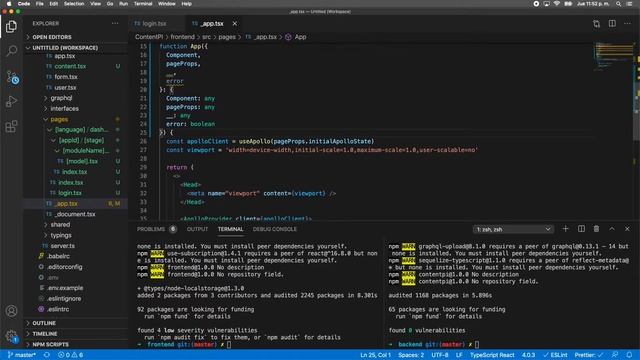Image resolution: width=640 pixels, height=360 pixels.
Task: Open macOS Spotlight search icon
Action: (x=618, y=4)
